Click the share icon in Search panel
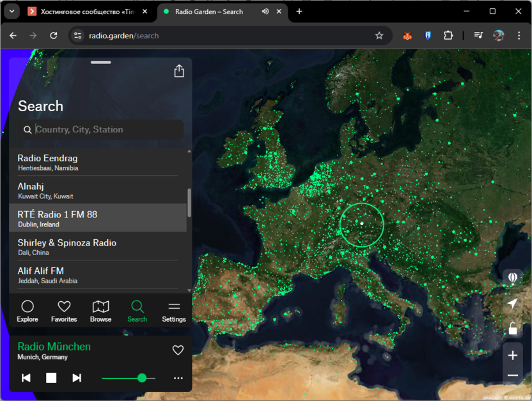The width and height of the screenshot is (532, 401). pos(179,71)
